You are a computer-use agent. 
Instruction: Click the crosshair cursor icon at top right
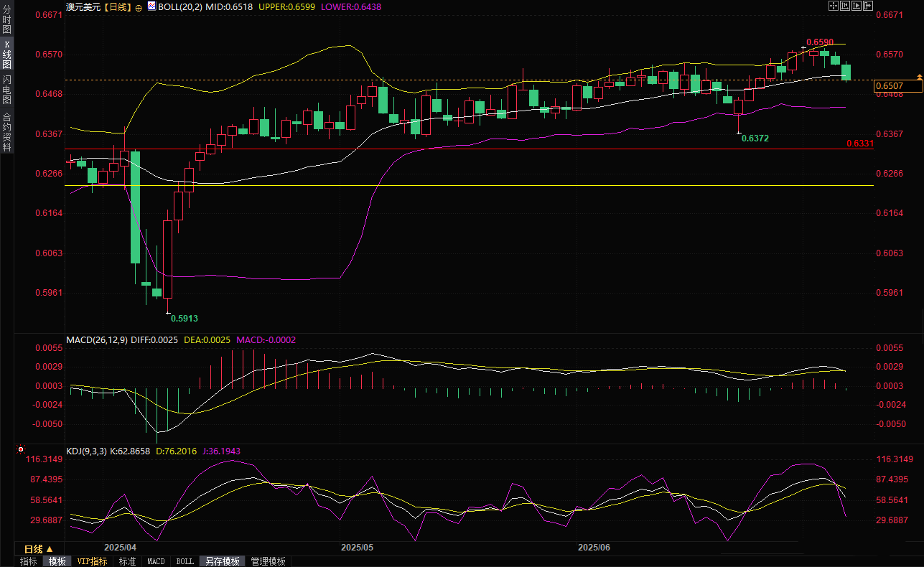tap(833, 6)
